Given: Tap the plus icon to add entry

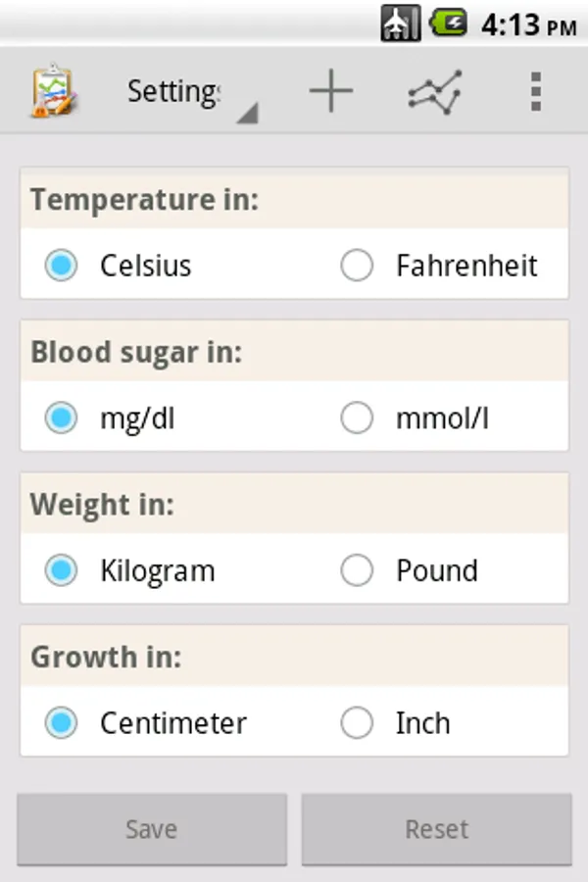Looking at the screenshot, I should coord(331,91).
